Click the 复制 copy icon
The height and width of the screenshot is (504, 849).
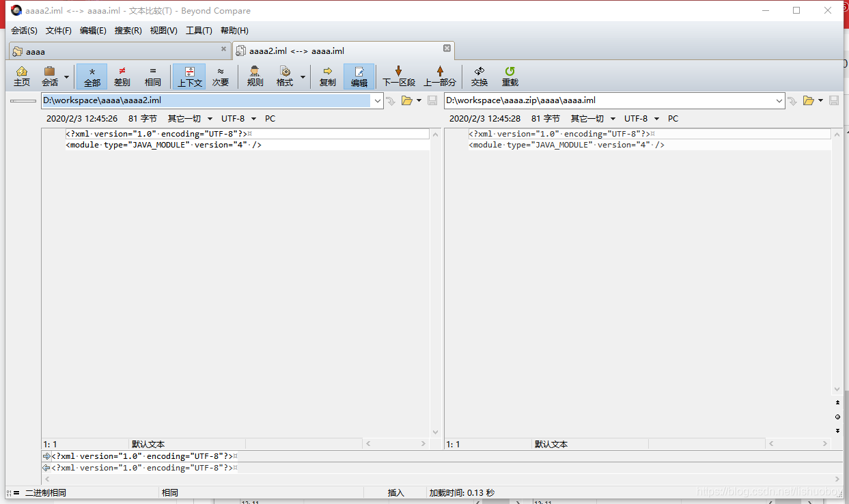(327, 76)
